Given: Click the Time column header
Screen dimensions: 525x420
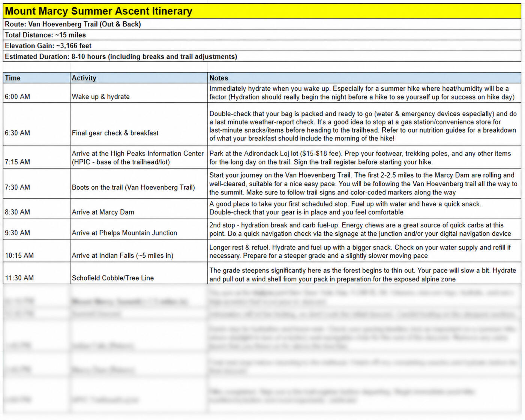Looking at the screenshot, I should pos(36,78).
